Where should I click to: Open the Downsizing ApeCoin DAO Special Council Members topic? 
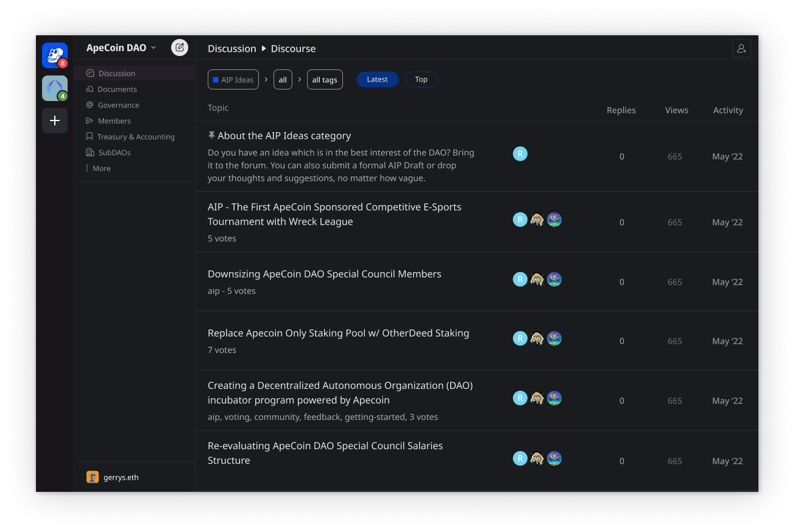pyautogui.click(x=325, y=274)
